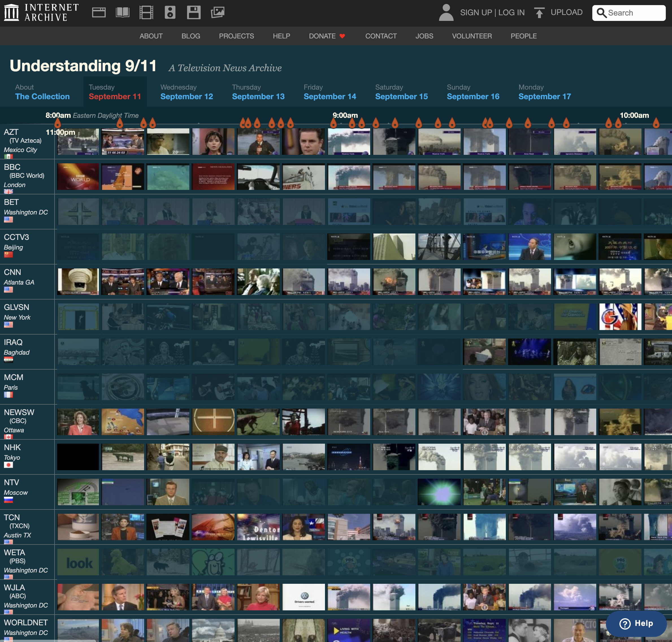Open GLVSN thumbnail with the G flag logo
Image resolution: width=672 pixels, height=642 pixels.
(x=620, y=317)
